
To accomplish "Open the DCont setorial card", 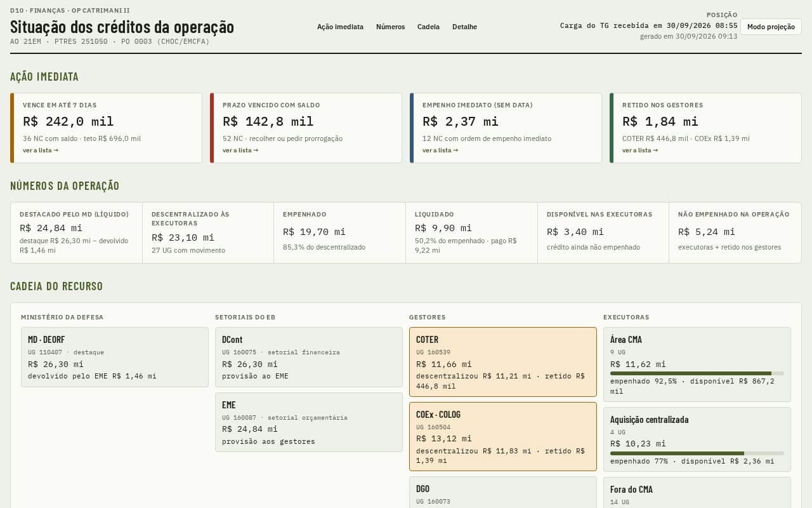I will (309, 357).
